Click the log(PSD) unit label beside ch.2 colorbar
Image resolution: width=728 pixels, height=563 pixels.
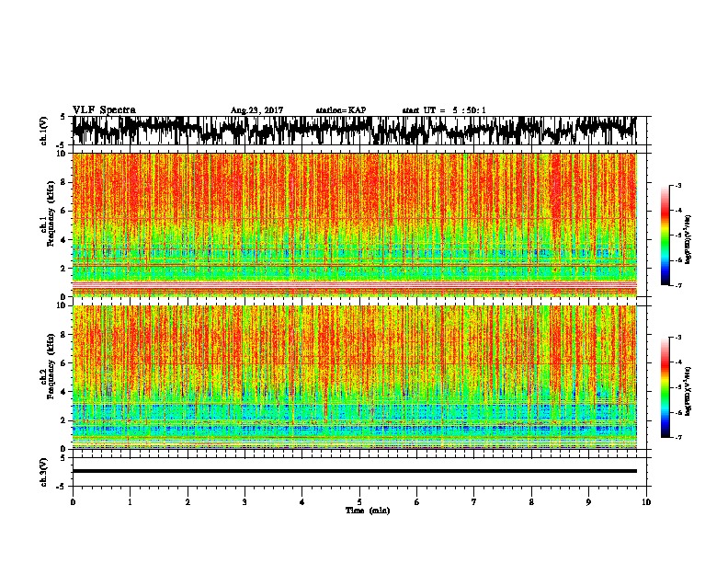click(688, 391)
